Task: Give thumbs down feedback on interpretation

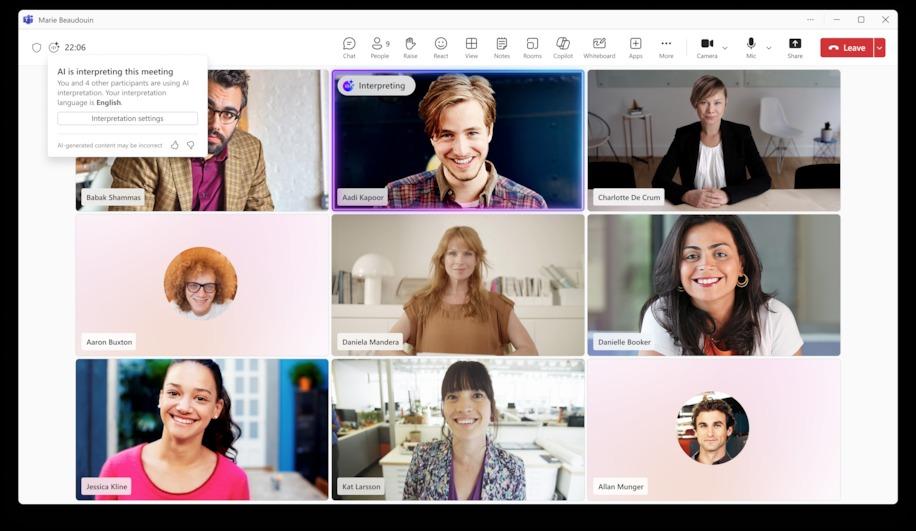Action: [190, 145]
